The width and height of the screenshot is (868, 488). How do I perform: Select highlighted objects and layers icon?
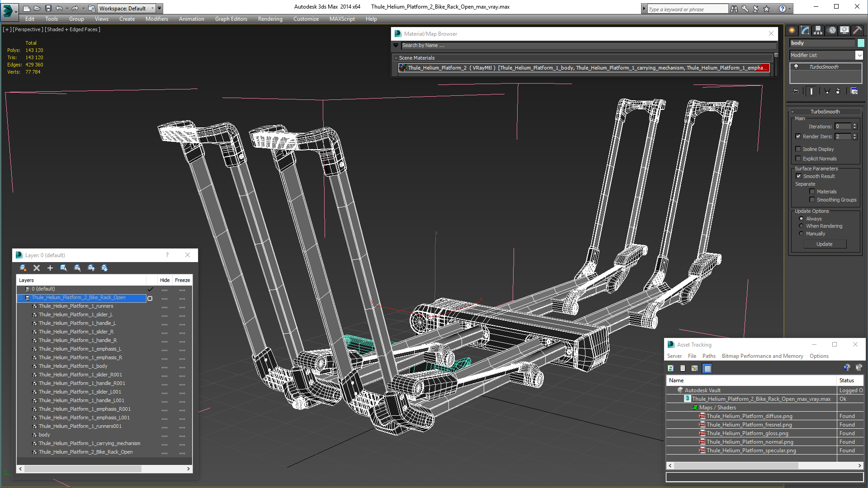[x=64, y=268]
